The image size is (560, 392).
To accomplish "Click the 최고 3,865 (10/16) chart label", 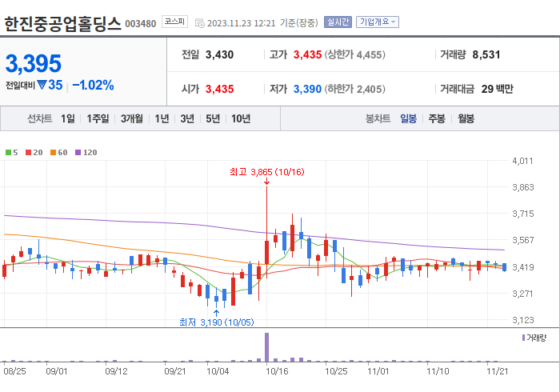I will [x=266, y=172].
